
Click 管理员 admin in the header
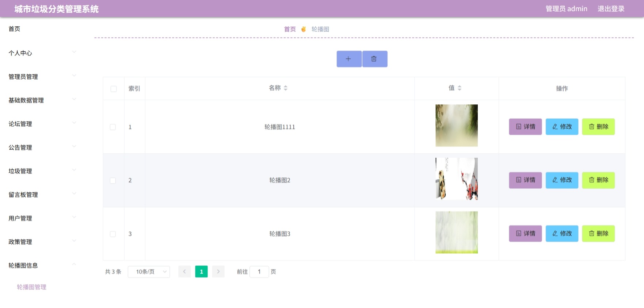pos(567,9)
